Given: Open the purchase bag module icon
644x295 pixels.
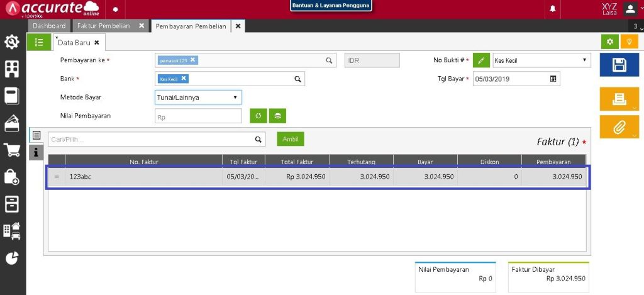Looking at the screenshot, I should [12, 177].
